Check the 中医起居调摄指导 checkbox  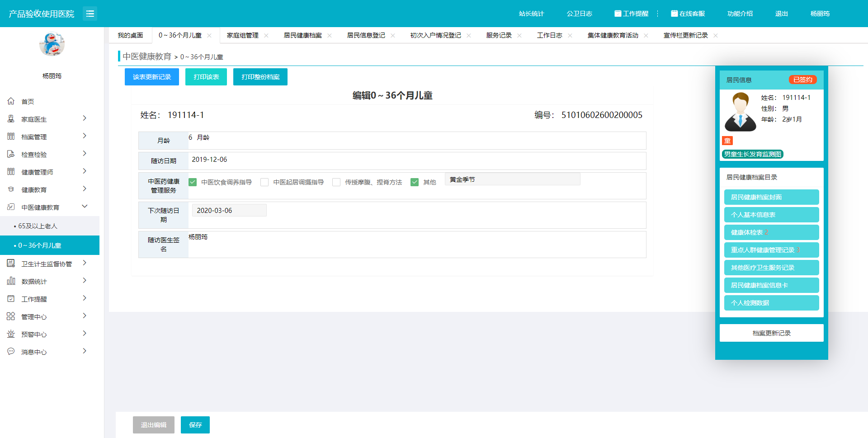point(264,182)
